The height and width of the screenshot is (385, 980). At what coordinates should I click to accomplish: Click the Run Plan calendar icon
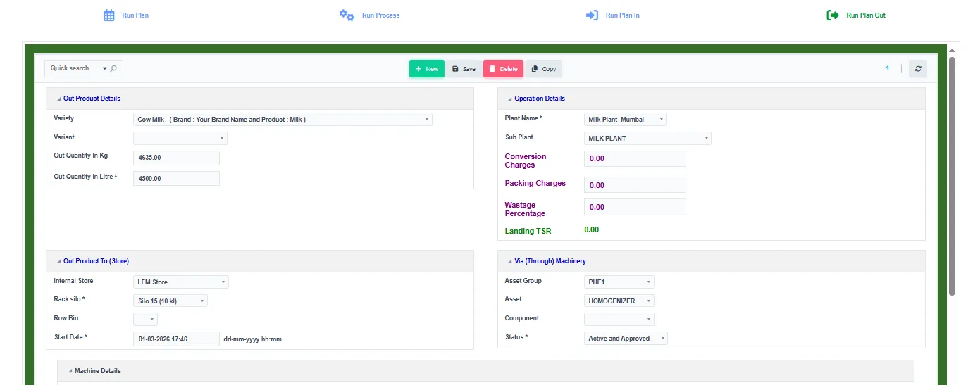(x=109, y=15)
